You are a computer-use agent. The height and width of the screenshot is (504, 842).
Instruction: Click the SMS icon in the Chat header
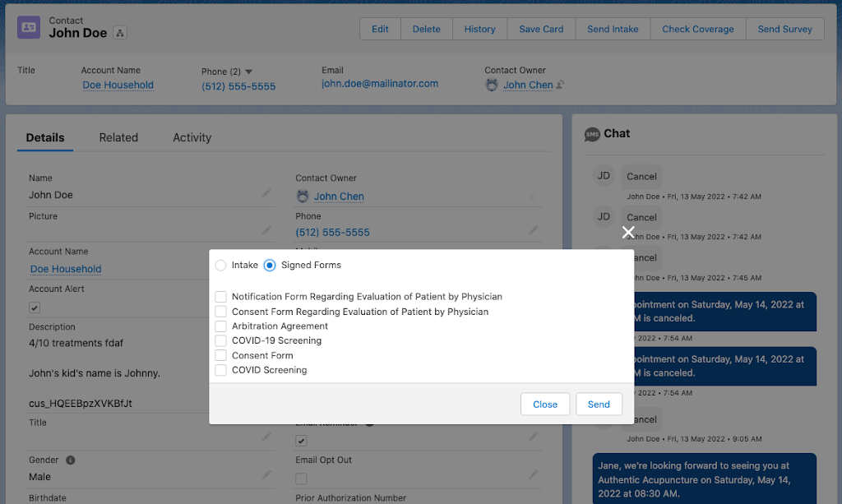point(592,133)
